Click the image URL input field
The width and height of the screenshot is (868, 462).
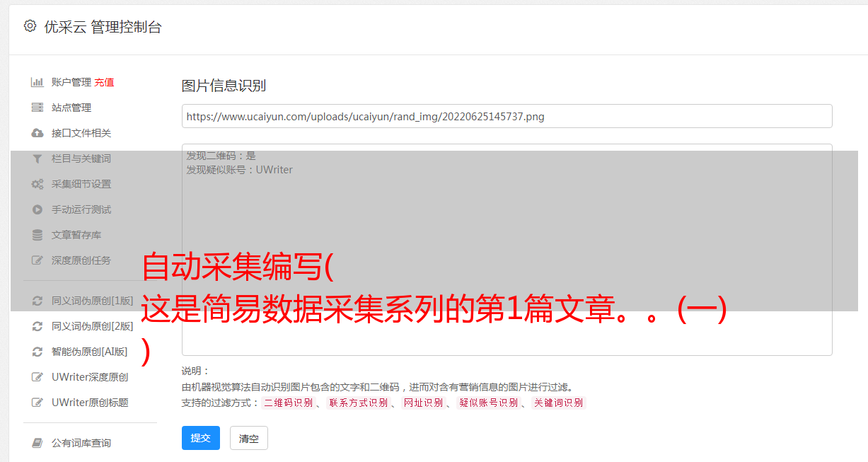[507, 116]
